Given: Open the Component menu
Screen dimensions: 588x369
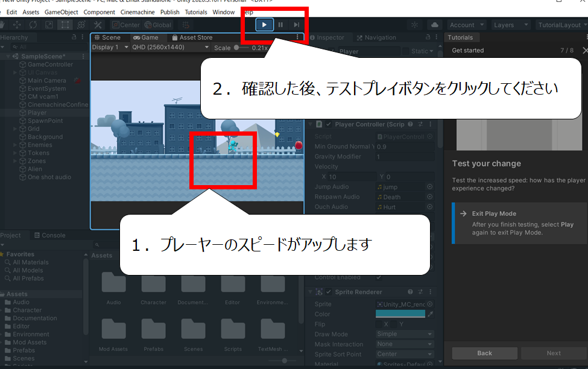Looking at the screenshot, I should coord(99,12).
